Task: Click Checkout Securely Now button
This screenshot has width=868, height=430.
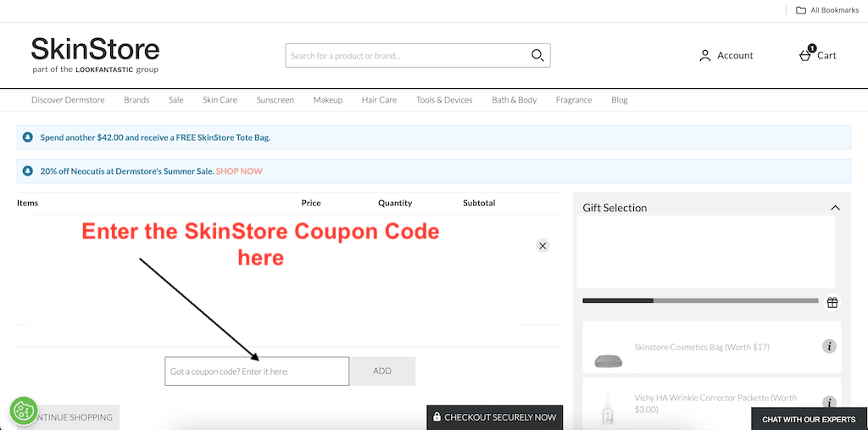Action: click(x=495, y=417)
